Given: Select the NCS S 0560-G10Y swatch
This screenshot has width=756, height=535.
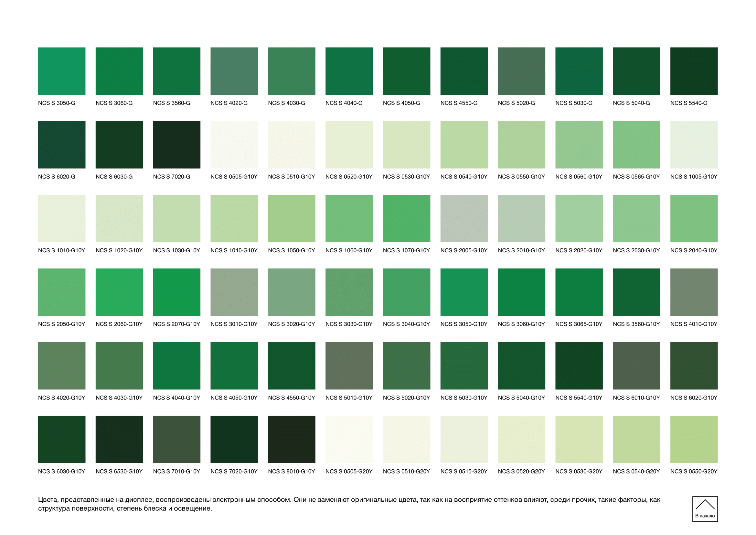Looking at the screenshot, I should [x=579, y=145].
